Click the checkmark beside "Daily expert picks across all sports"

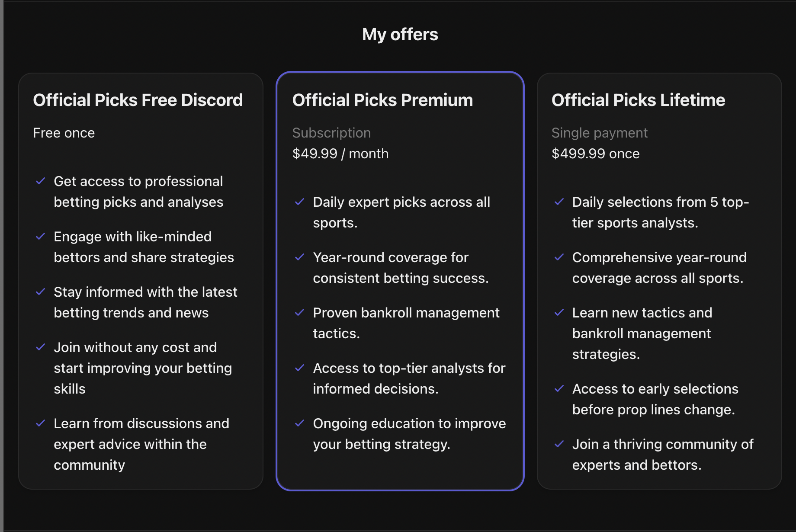pyautogui.click(x=300, y=202)
